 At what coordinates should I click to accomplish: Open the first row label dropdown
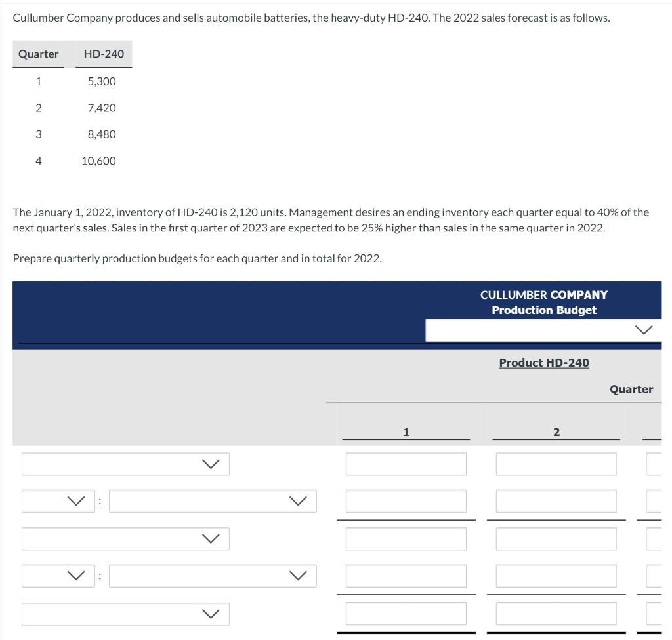tap(125, 464)
